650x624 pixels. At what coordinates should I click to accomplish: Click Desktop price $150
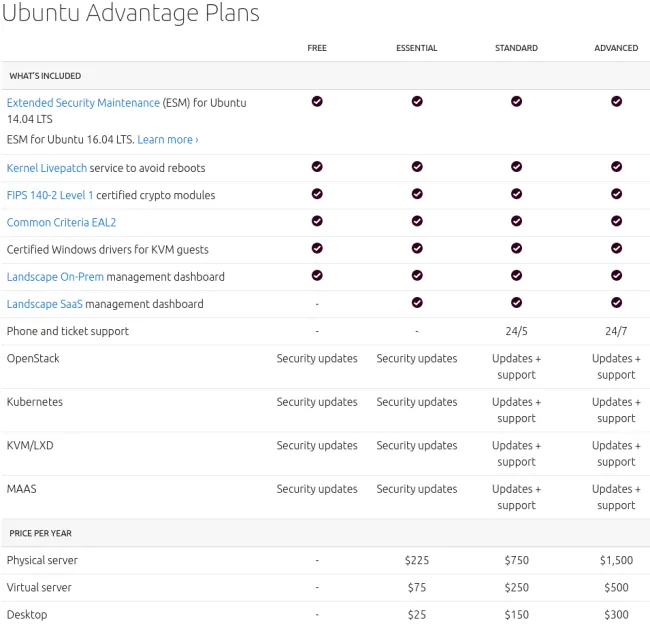point(517,614)
